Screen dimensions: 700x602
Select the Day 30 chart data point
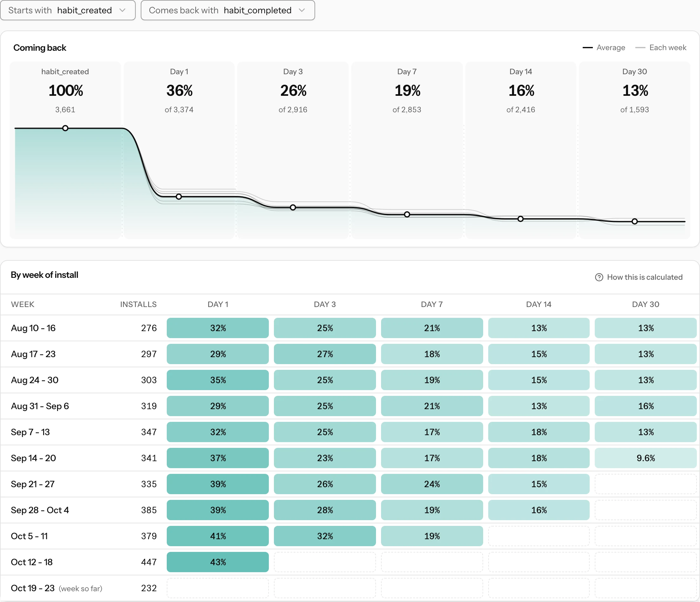click(635, 221)
